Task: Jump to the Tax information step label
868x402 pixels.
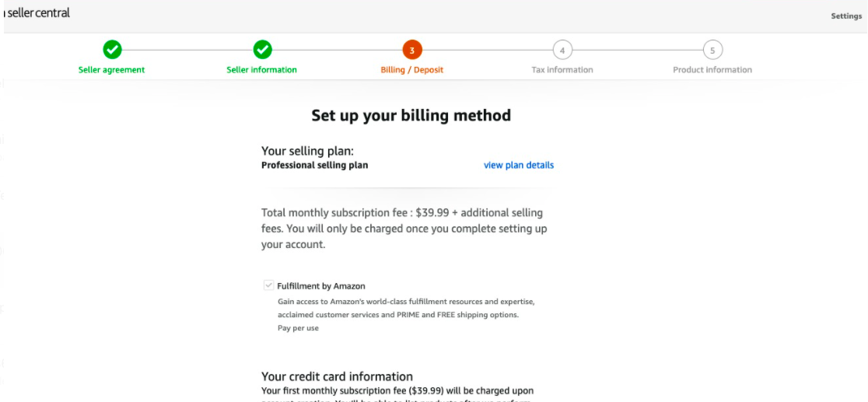Action: click(562, 70)
